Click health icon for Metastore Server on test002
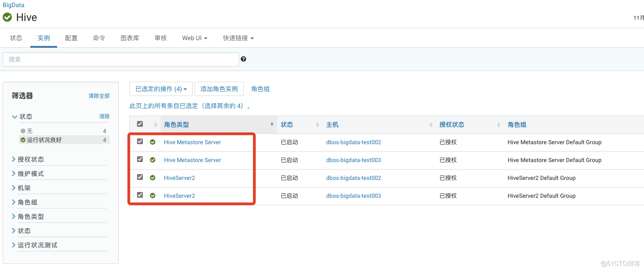 point(153,142)
